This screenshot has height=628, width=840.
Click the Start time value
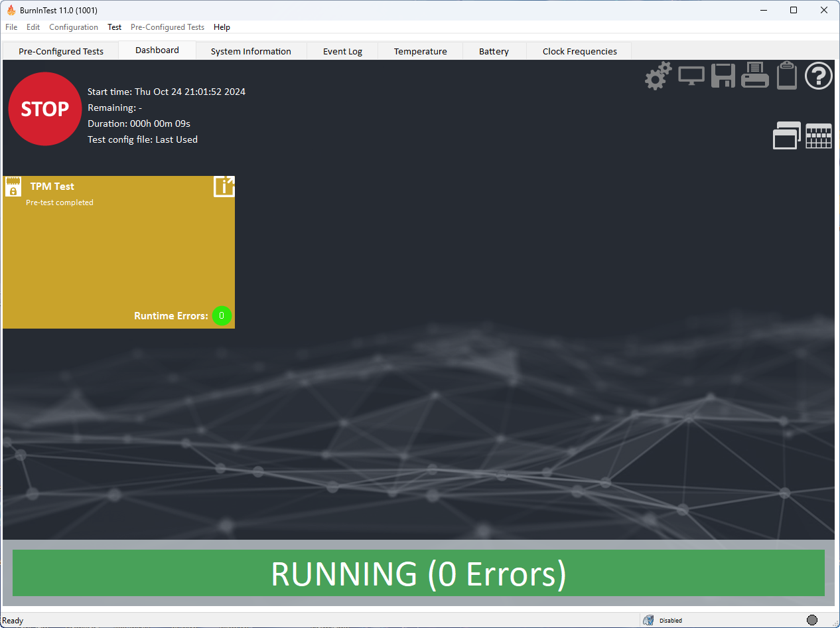coord(190,92)
